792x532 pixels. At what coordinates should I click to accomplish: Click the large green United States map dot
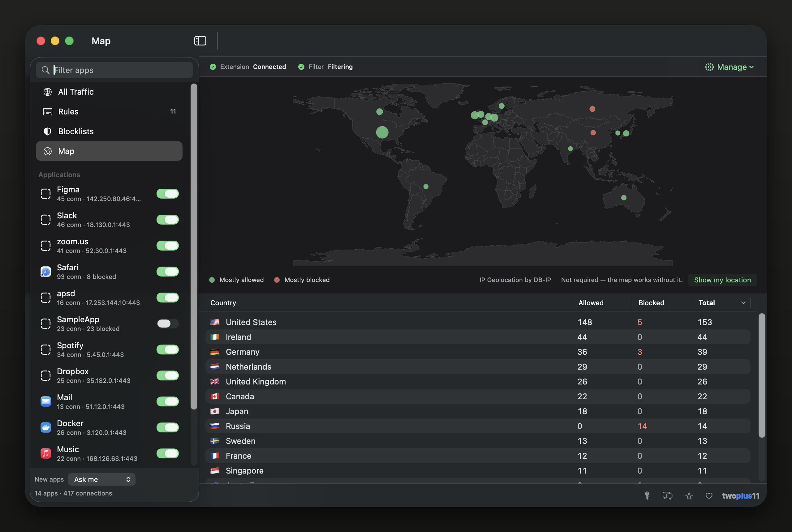pos(382,132)
